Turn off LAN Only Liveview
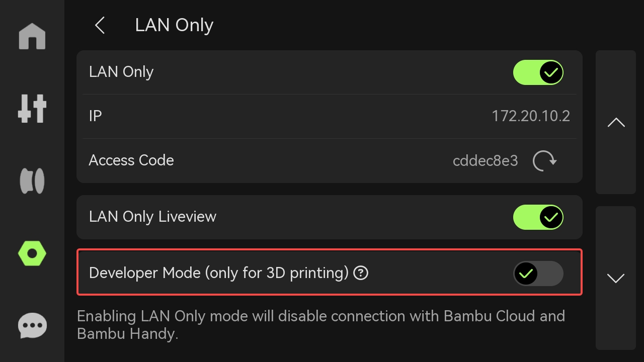Image resolution: width=644 pixels, height=362 pixels. point(538,217)
